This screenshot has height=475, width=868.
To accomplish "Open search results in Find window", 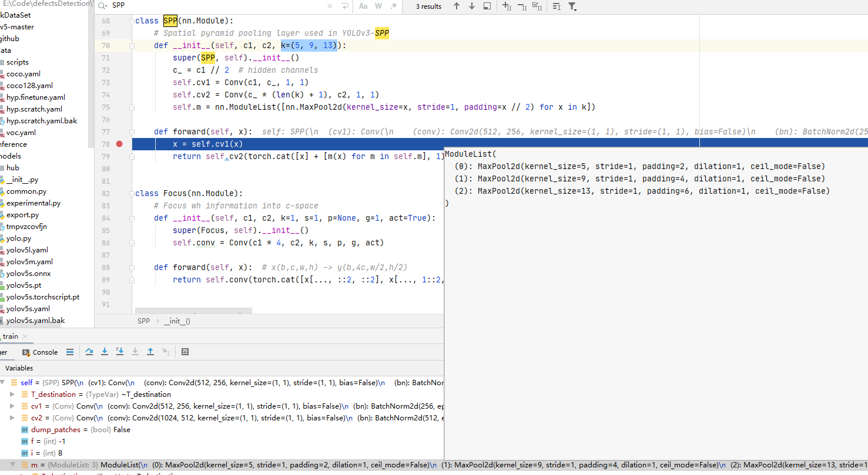I will (487, 6).
